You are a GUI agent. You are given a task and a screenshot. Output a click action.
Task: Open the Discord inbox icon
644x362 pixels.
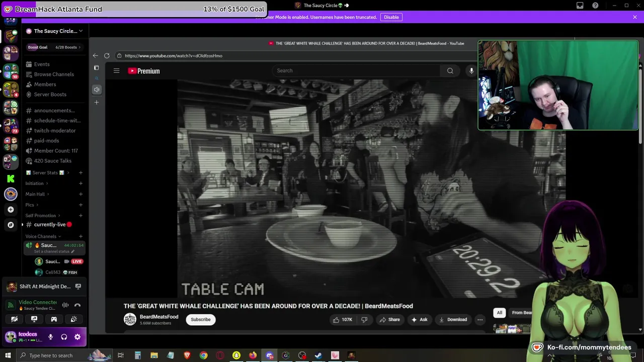(x=580, y=6)
